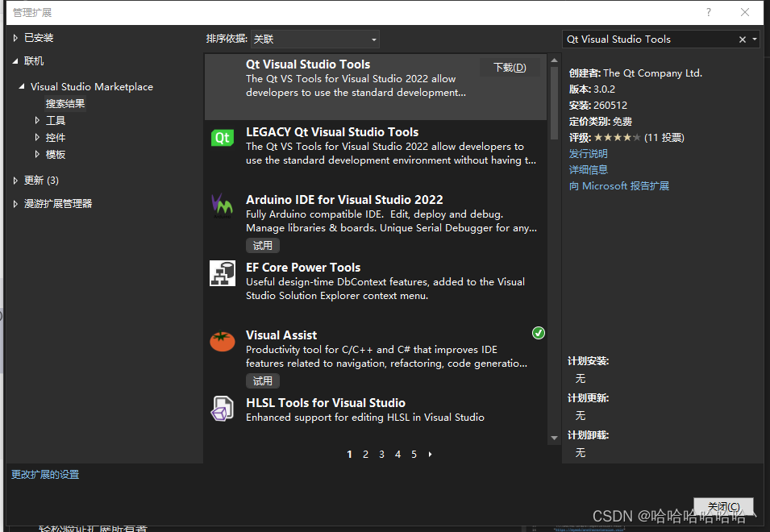Close the dialog with 关闭(C) button
The width and height of the screenshot is (770, 532).
pyautogui.click(x=723, y=506)
